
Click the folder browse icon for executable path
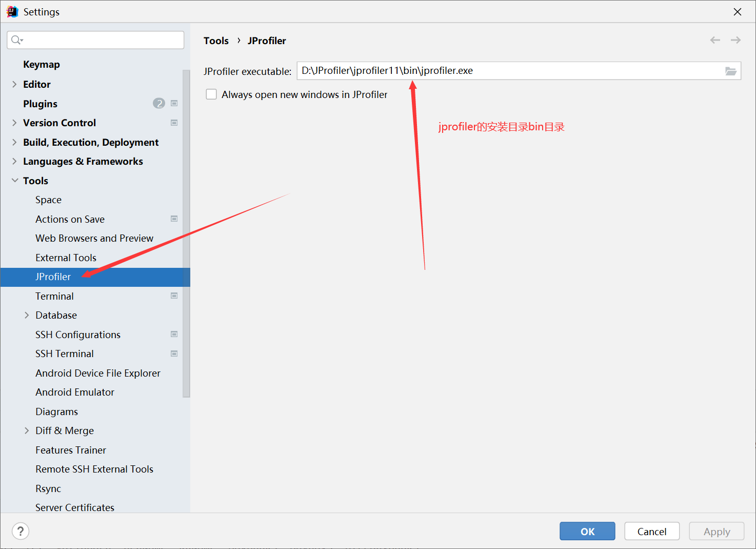(x=731, y=71)
